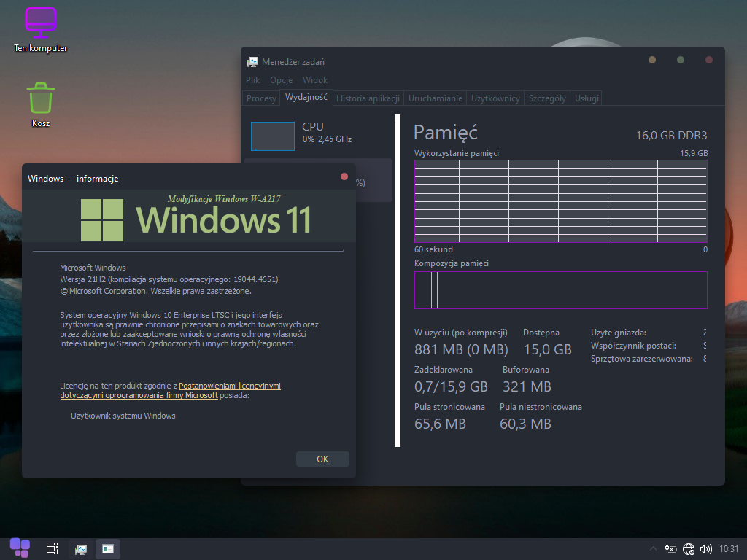Switch to the Procesy tab
This screenshot has width=747, height=560.
click(x=261, y=98)
